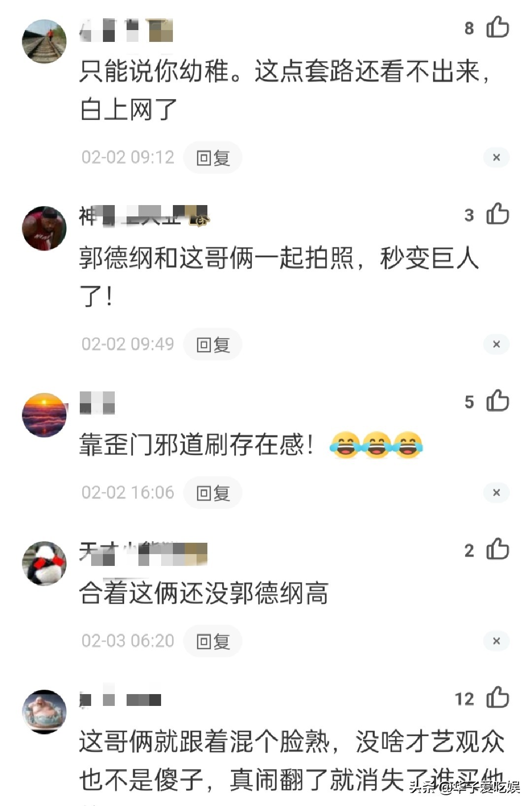This screenshot has width=532, height=806.
Task: Dismiss the 02-02 09:12 comment with X
Action: (x=497, y=157)
